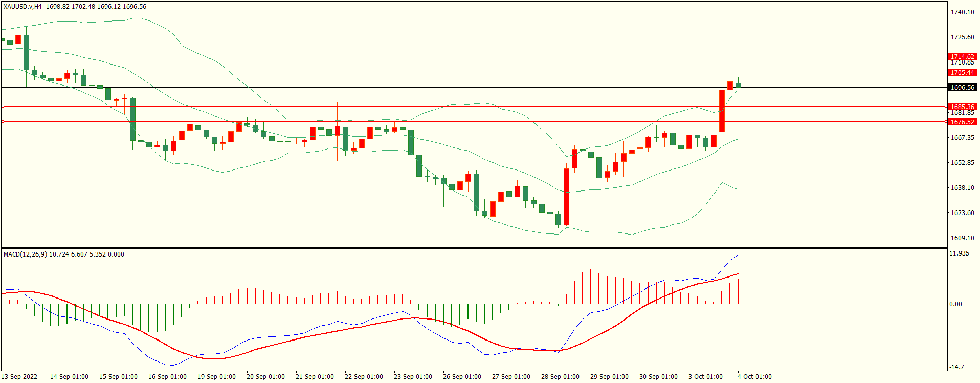Click the 1714.62 price level label
The image size is (980, 383).
coord(962,57)
